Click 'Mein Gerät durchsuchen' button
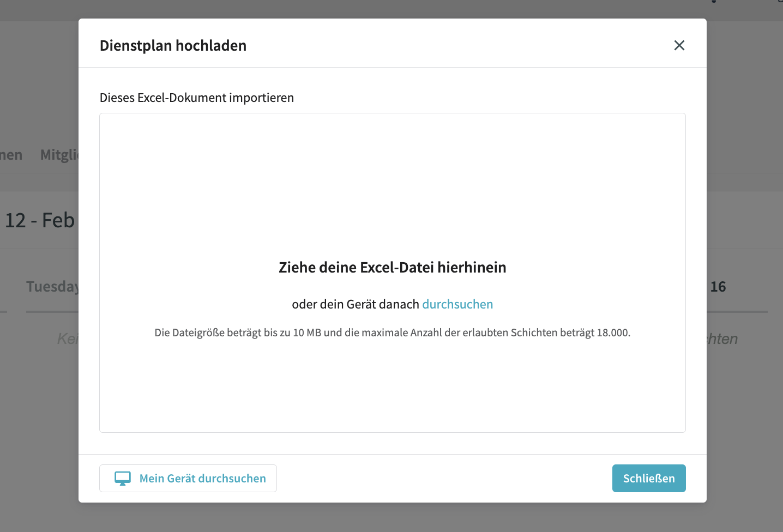This screenshot has height=532, width=783. (188, 478)
